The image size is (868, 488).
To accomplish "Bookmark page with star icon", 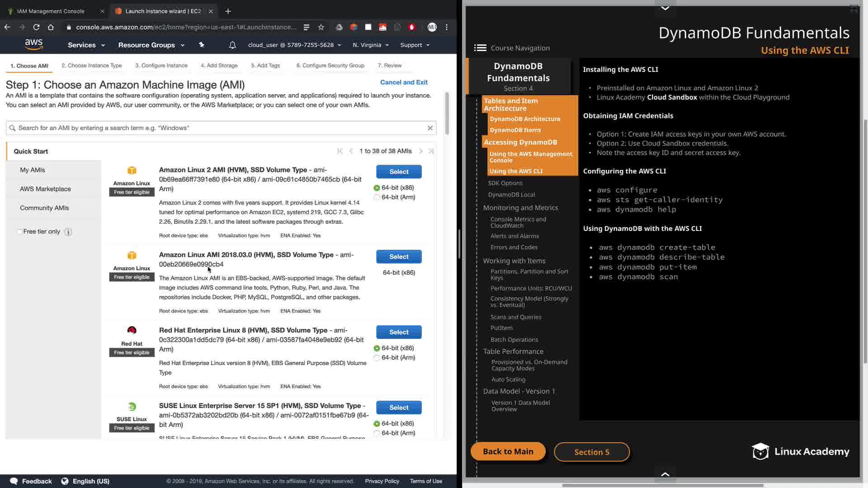I will pyautogui.click(x=321, y=27).
